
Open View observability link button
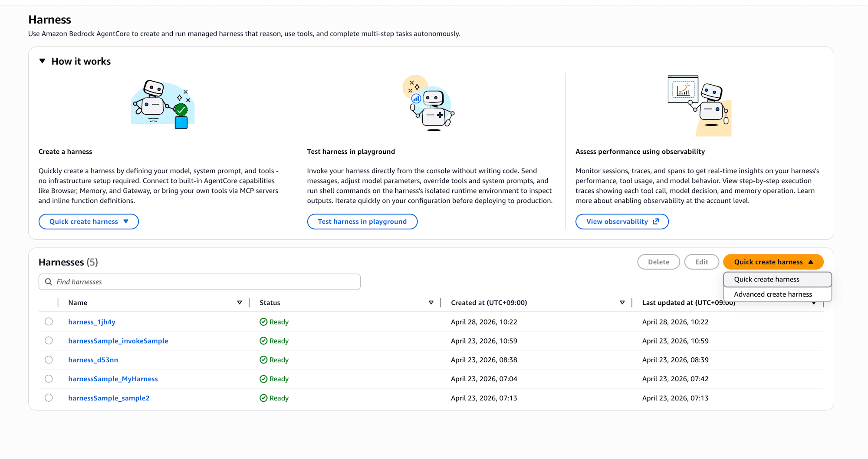click(x=622, y=221)
